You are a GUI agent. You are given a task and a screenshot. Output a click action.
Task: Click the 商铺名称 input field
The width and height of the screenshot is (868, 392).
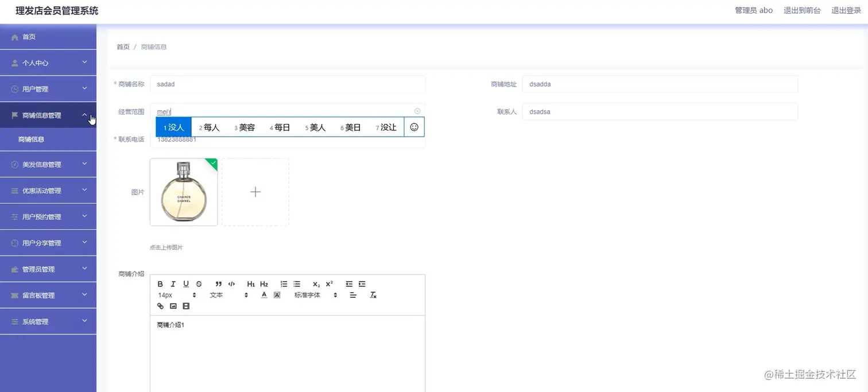point(288,84)
